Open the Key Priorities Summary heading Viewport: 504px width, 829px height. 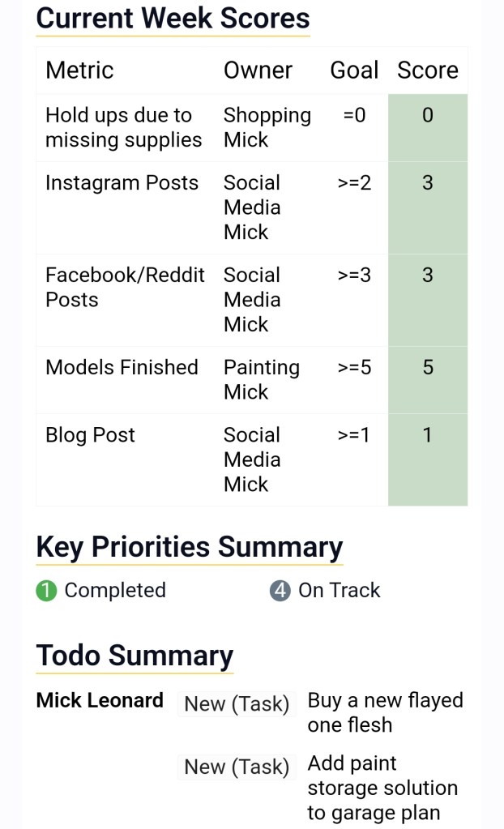coord(190,547)
